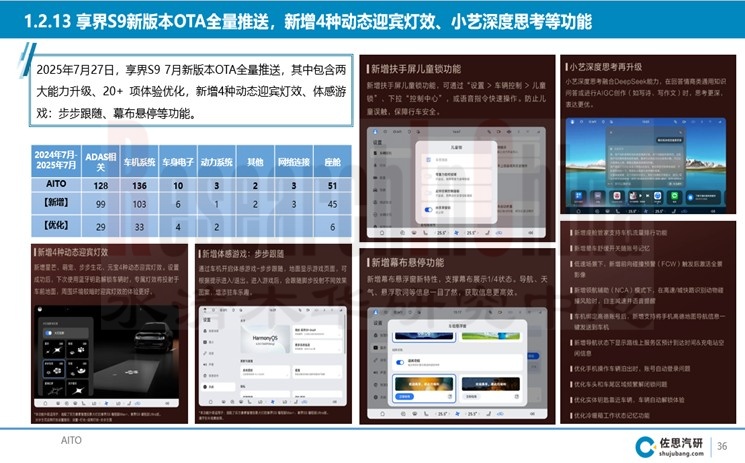Image resolution: width=745 pixels, height=463 pixels.
Task: Click blue fan icon in child lock screenshot dock
Action: (457, 233)
